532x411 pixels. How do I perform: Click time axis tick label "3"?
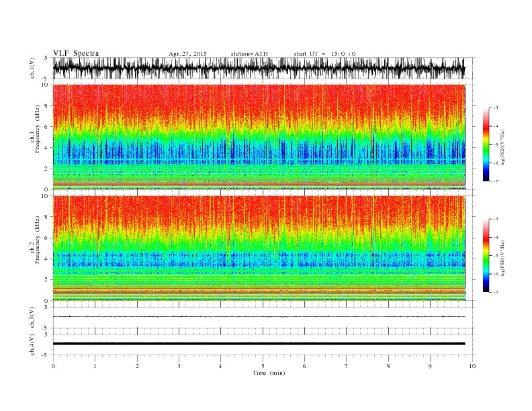179,366
